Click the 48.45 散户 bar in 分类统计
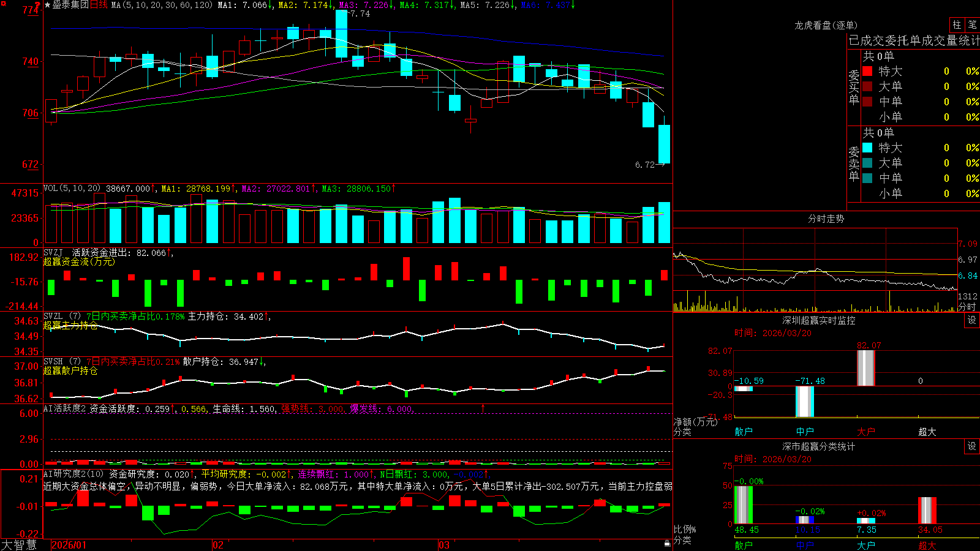Viewport: 980px width, 551px height. click(x=744, y=505)
